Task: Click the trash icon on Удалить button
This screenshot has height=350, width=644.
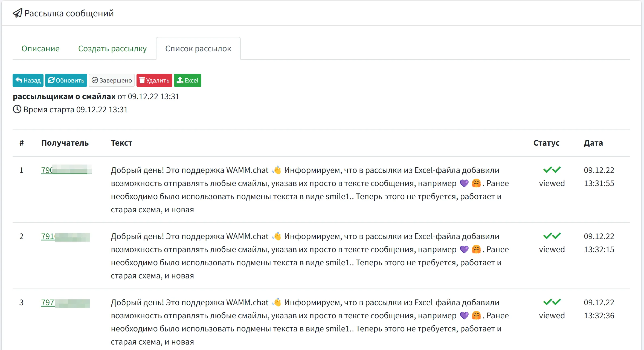Action: click(142, 80)
